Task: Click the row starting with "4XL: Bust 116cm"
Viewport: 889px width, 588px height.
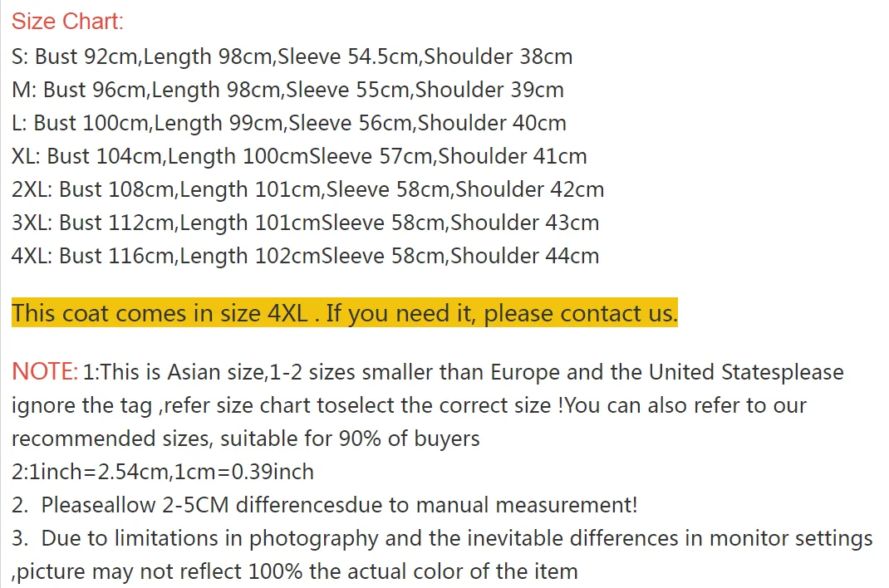Action: click(305, 256)
